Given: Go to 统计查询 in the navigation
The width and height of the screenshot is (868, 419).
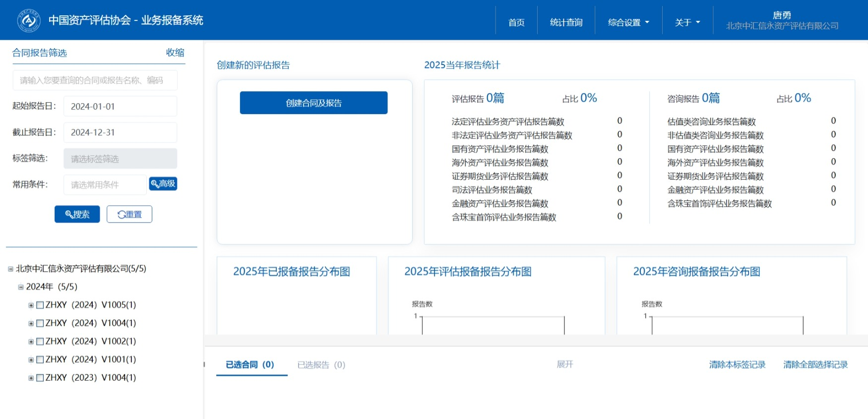Looking at the screenshot, I should point(566,22).
